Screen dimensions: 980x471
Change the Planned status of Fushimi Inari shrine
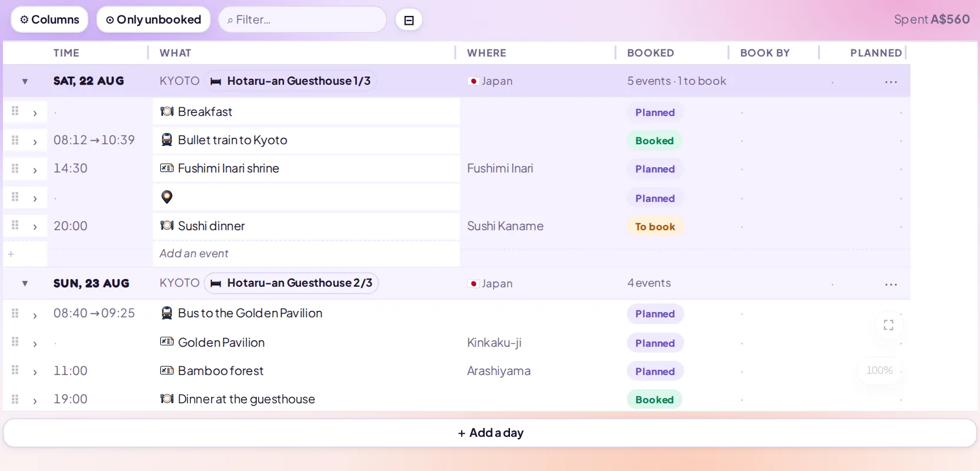tap(655, 169)
